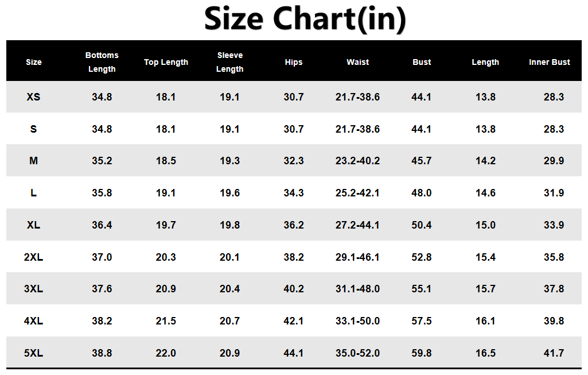Select bottoms length 35.2 in M row

coord(102,161)
